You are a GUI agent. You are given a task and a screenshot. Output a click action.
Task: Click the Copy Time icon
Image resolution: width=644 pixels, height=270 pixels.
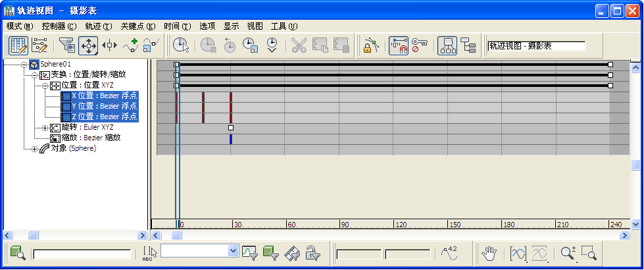coord(320,45)
